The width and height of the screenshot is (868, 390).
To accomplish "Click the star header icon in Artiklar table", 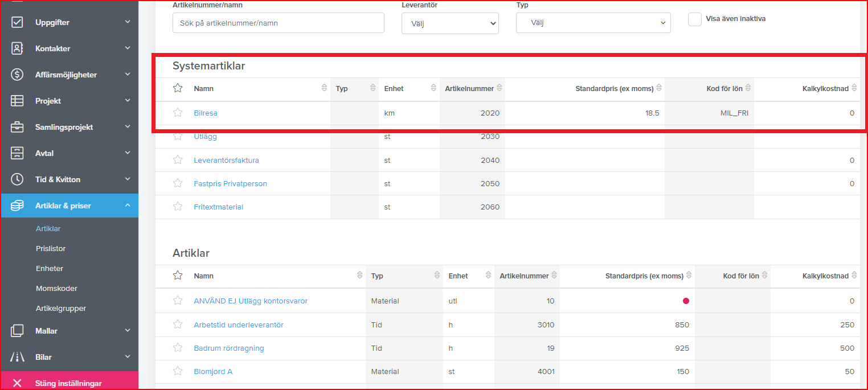I will point(178,276).
